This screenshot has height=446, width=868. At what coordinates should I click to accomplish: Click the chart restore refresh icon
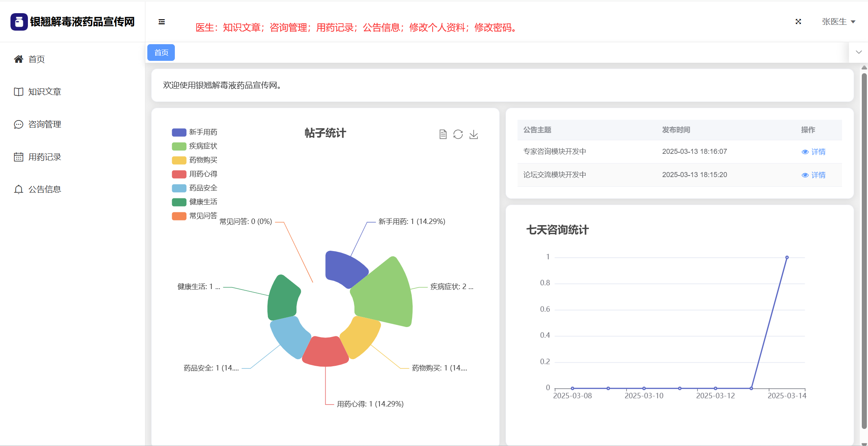point(458,134)
